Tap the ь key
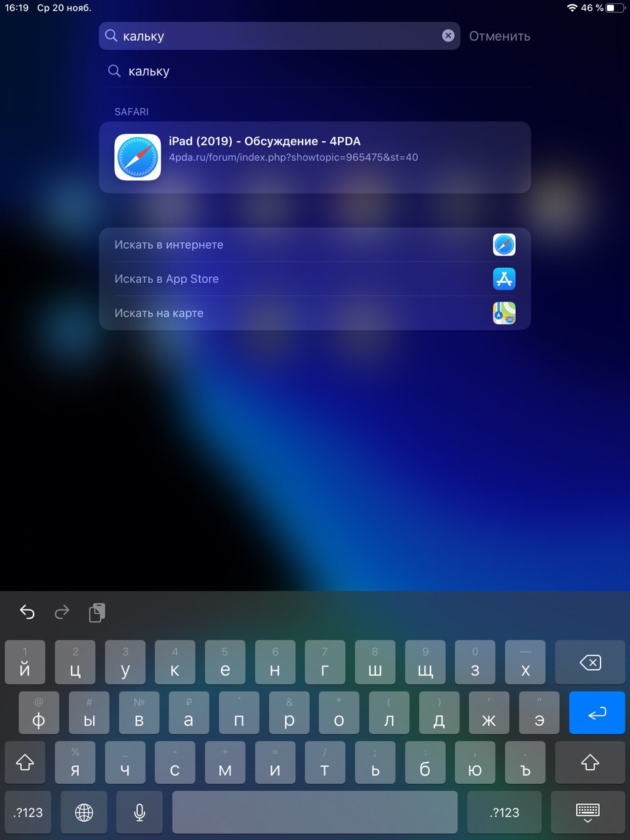630x840 pixels. (x=375, y=763)
